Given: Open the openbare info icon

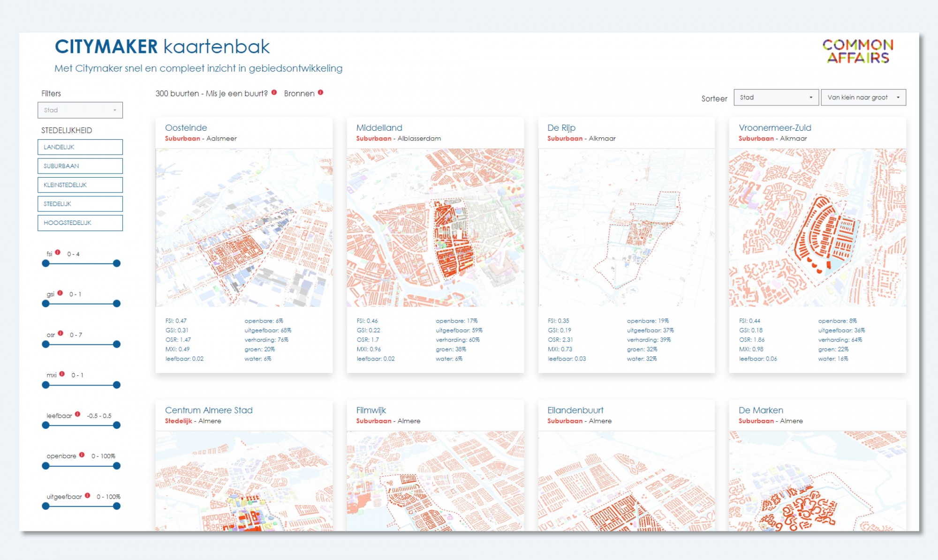Looking at the screenshot, I should tap(82, 455).
